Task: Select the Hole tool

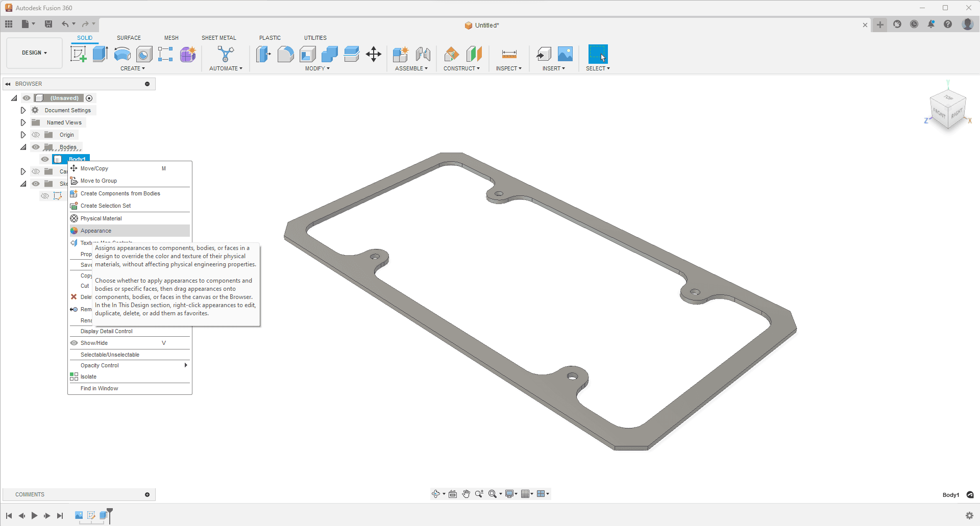Action: (144, 54)
